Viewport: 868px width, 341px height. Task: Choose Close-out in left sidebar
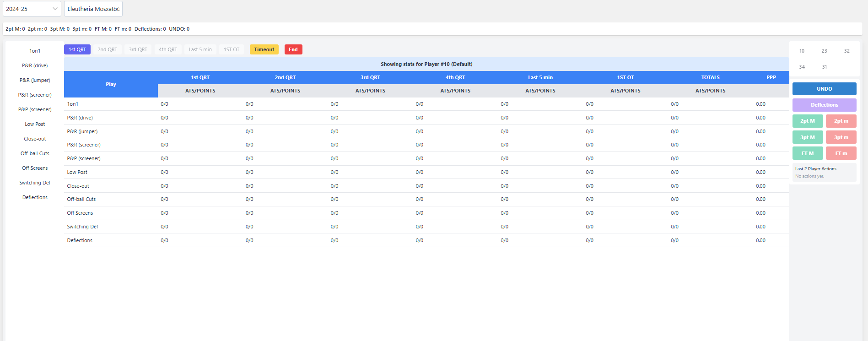[x=35, y=139]
